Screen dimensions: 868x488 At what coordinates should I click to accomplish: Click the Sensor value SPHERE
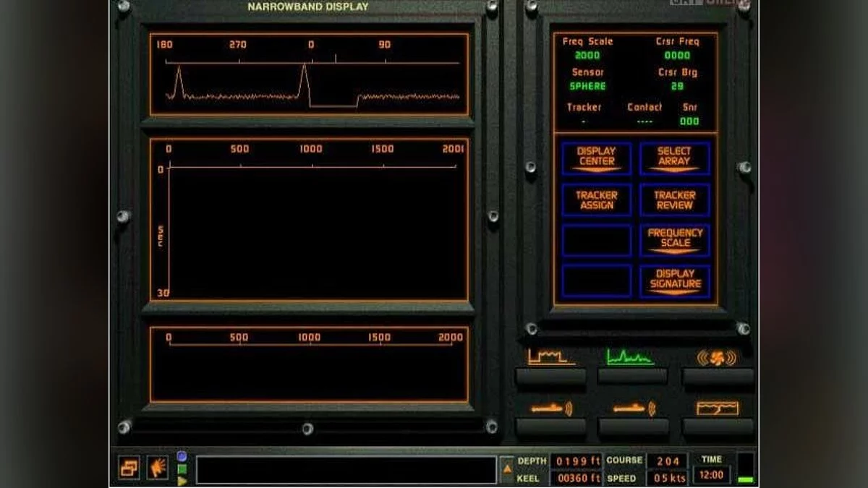pyautogui.click(x=588, y=86)
